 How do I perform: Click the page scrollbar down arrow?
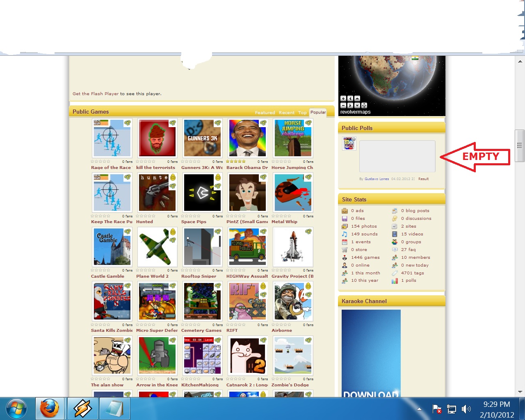pyautogui.click(x=520, y=392)
